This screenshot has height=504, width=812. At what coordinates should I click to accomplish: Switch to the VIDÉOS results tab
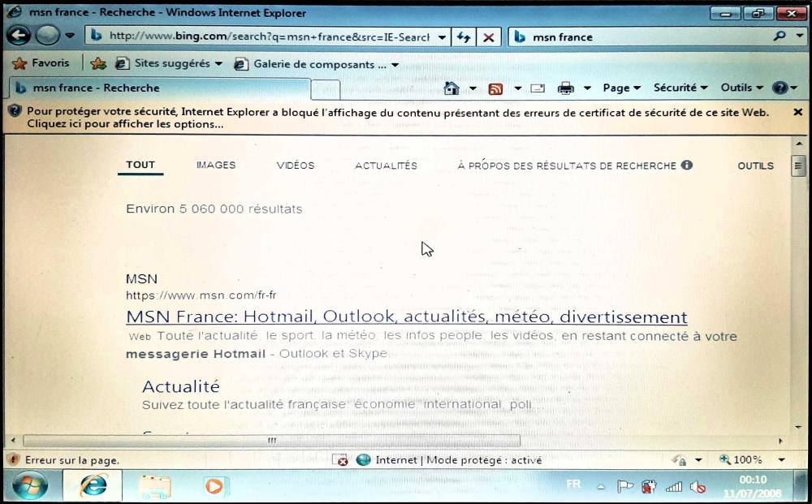tap(296, 165)
